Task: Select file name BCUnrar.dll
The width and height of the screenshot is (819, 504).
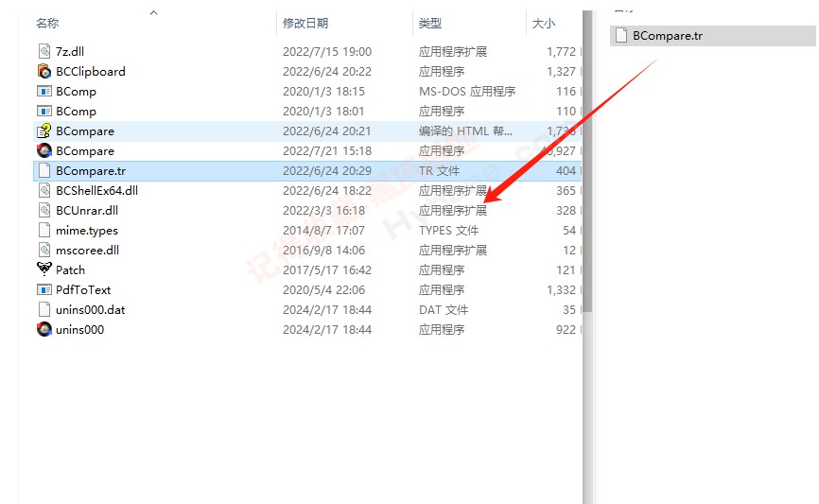Action: pos(87,210)
